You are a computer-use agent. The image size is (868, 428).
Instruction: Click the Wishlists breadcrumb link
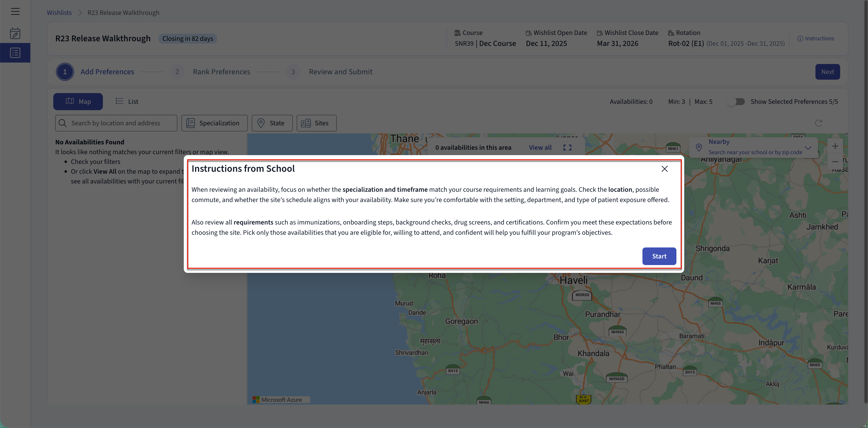tap(59, 13)
